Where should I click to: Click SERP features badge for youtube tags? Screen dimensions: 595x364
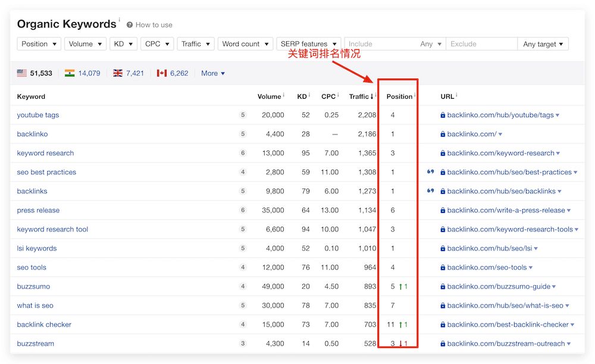click(x=243, y=115)
